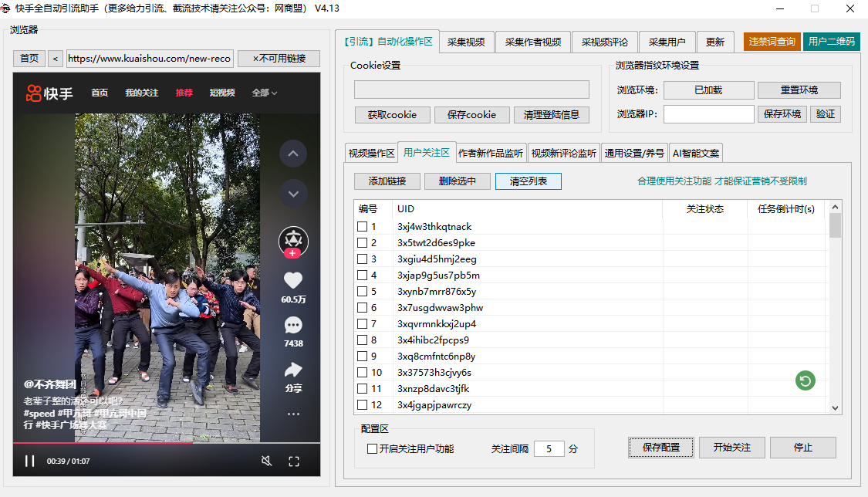Screen dimensions: 868x497
Task: Click the 重置环境 button
Action: point(799,90)
